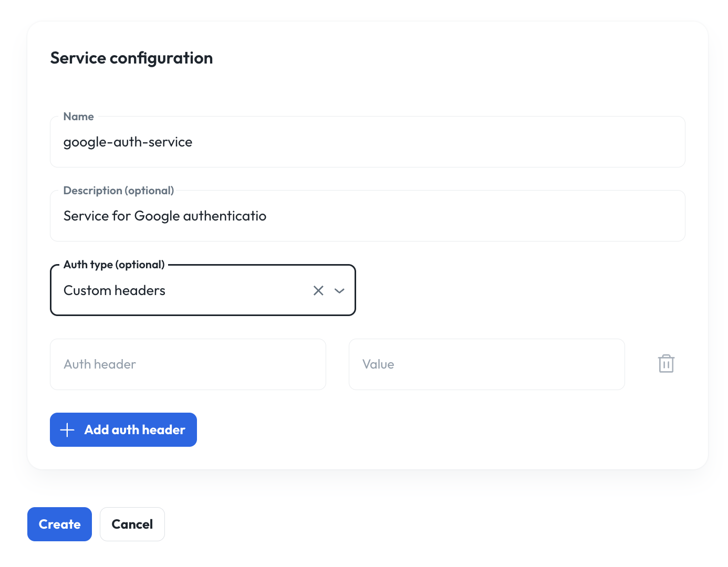Expand the Auth type chevron arrow
This screenshot has height=567, width=728.
(339, 290)
